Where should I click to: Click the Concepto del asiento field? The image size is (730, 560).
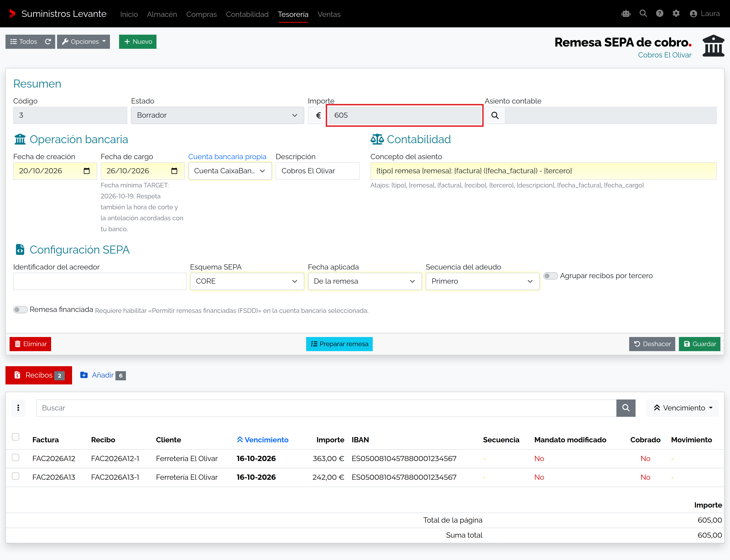click(543, 171)
